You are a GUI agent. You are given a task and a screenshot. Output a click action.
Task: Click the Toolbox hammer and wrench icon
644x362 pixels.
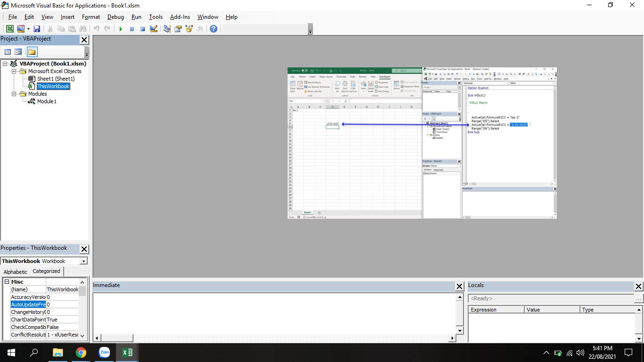(200, 29)
